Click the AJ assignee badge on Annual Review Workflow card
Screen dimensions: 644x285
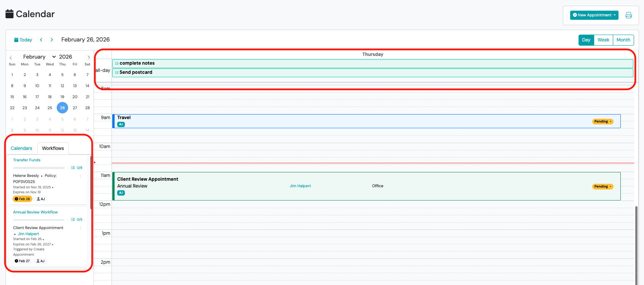point(40,261)
